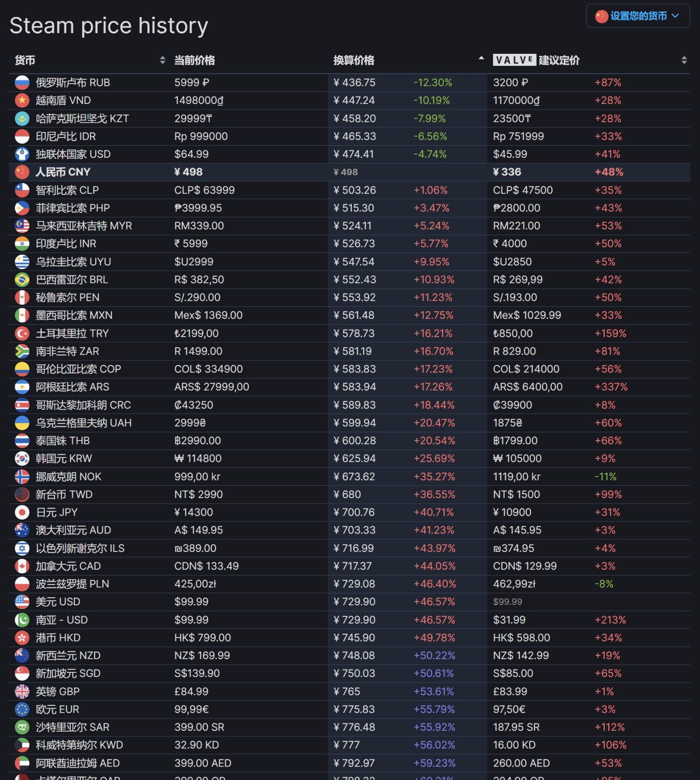Image resolution: width=700 pixels, height=780 pixels.
Task: Click suggested price ¥ 336
Action: pyautogui.click(x=507, y=172)
